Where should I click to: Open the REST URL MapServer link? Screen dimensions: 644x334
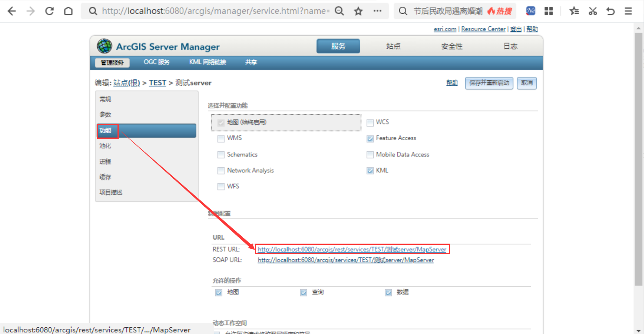click(x=352, y=250)
